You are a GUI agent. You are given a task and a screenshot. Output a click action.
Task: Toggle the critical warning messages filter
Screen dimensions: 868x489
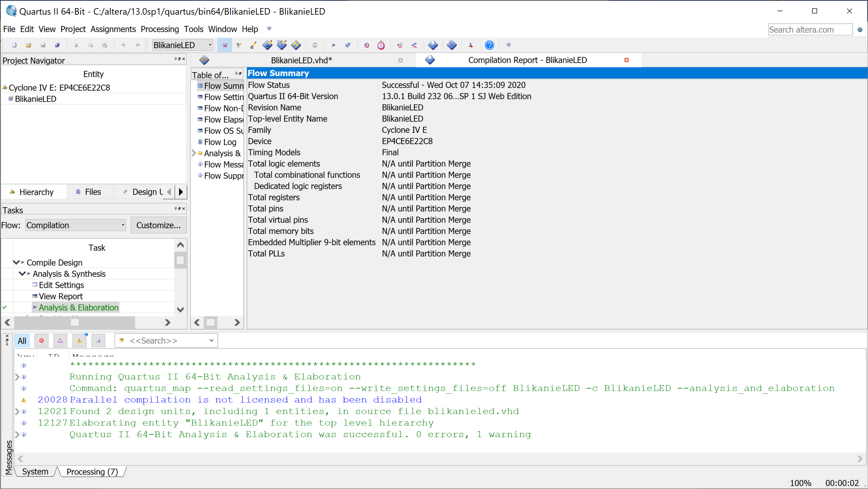point(60,341)
